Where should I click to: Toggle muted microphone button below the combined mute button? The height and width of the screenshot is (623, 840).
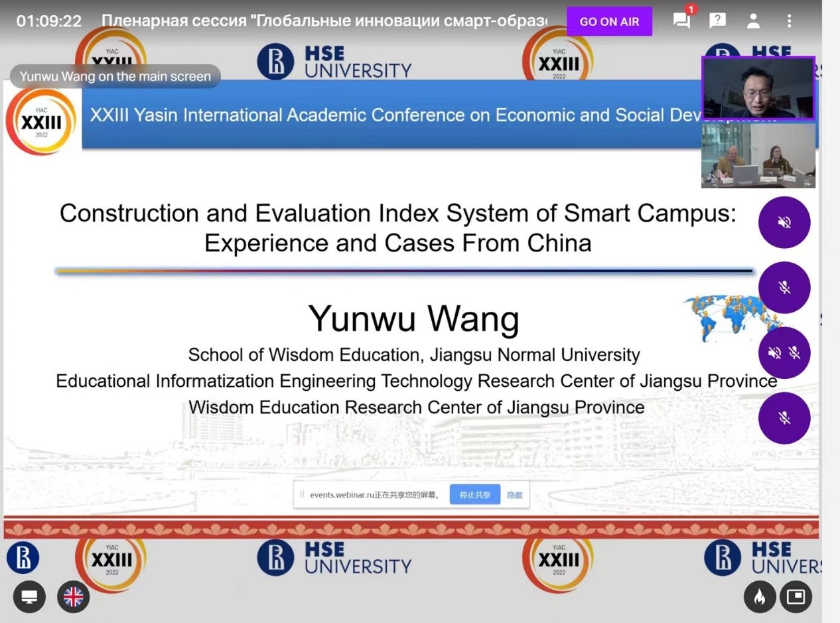[x=784, y=417]
